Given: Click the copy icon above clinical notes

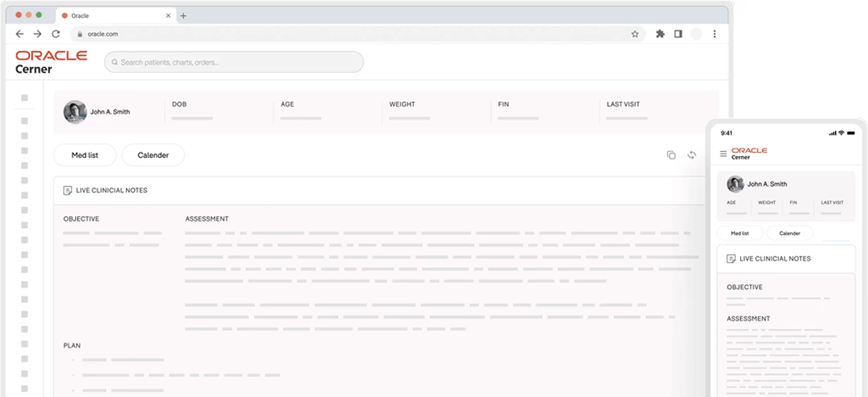Looking at the screenshot, I should pyautogui.click(x=671, y=155).
